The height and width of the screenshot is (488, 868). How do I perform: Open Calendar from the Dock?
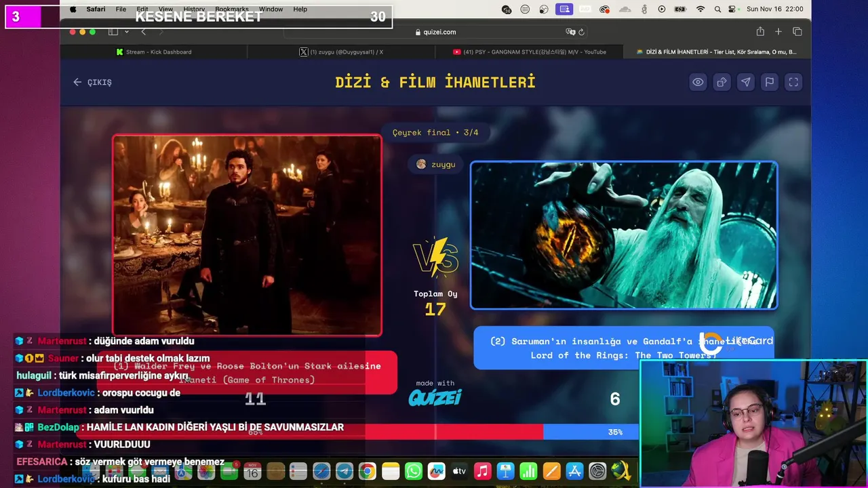click(252, 471)
